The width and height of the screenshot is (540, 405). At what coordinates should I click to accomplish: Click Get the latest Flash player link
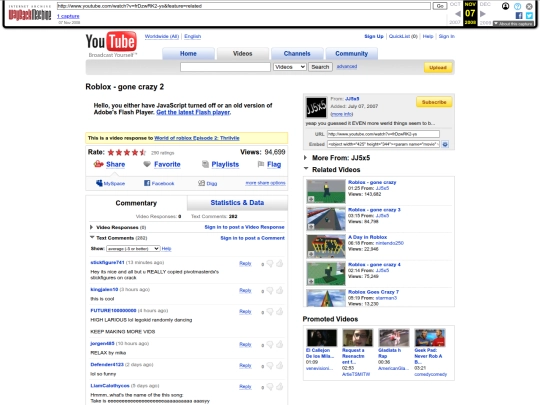[x=193, y=112]
